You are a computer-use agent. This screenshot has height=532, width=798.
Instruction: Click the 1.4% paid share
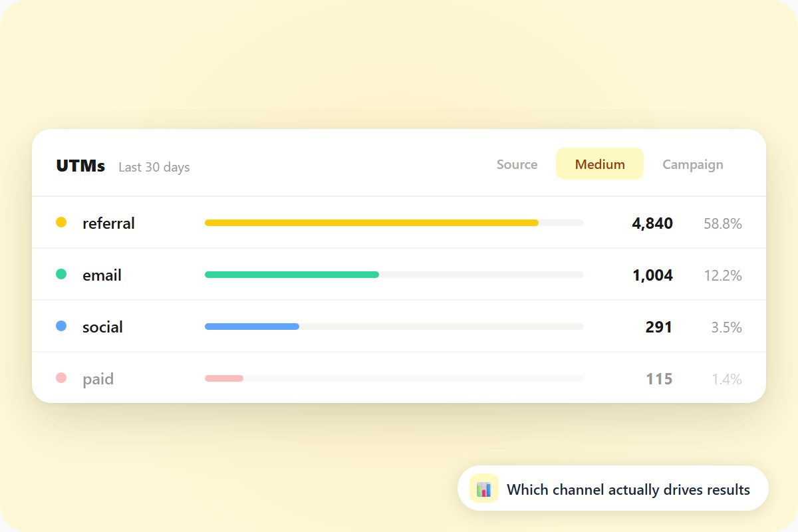(x=727, y=380)
